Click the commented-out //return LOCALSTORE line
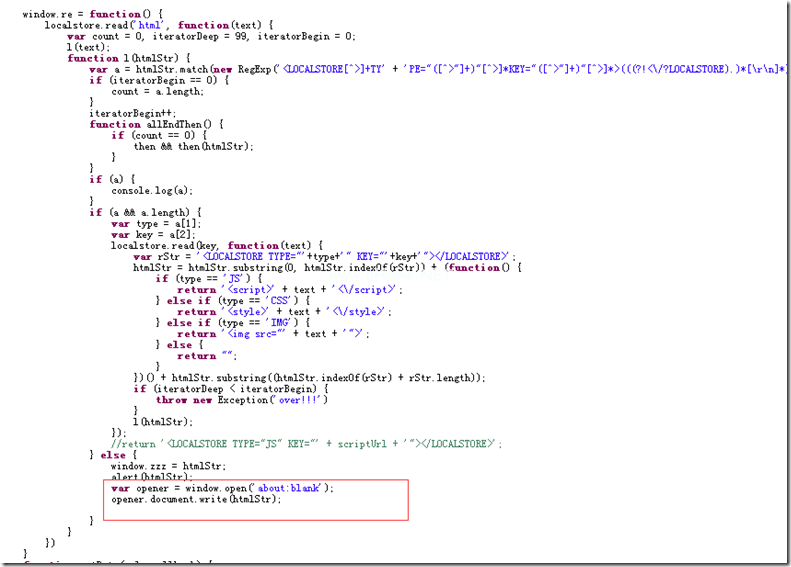 [x=305, y=443]
